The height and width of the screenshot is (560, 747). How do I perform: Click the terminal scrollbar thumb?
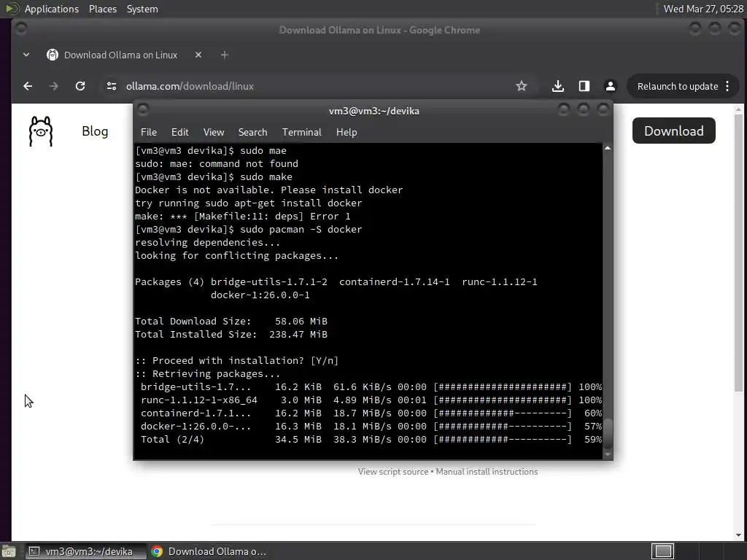click(608, 434)
